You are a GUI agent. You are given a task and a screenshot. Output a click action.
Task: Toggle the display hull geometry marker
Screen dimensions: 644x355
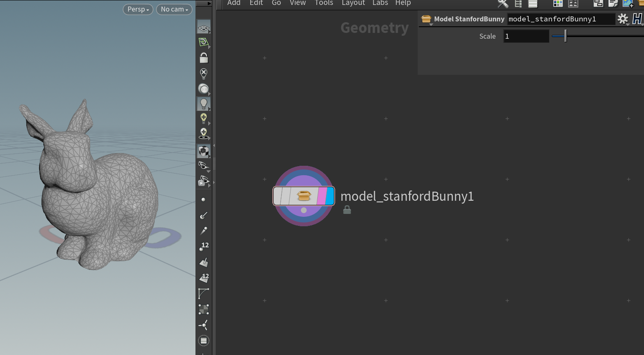pyautogui.click(x=204, y=293)
